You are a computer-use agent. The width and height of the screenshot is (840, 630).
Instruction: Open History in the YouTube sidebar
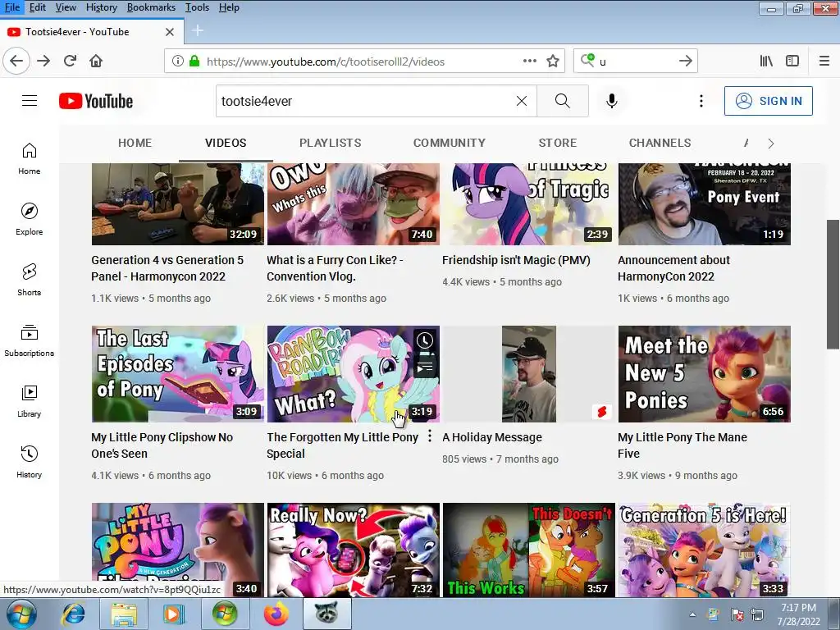click(x=30, y=461)
